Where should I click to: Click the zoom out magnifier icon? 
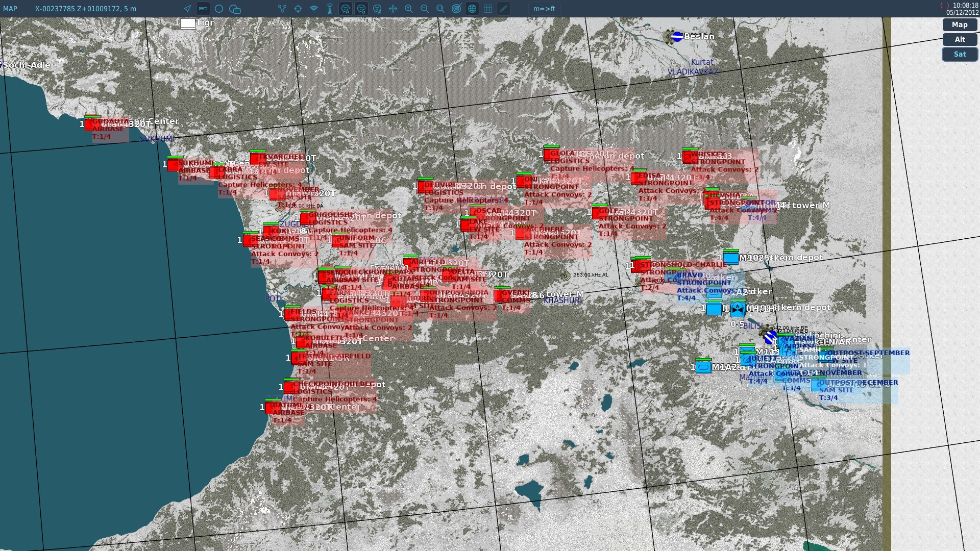[x=425, y=9]
